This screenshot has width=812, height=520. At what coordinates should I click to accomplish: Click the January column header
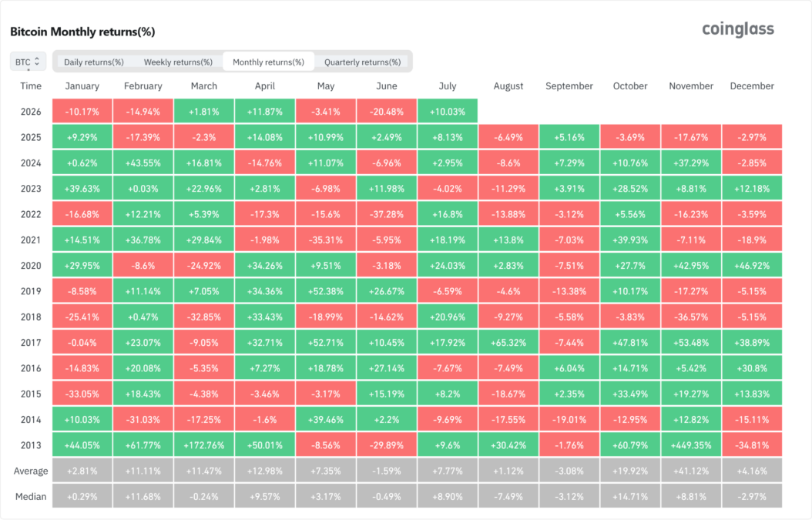pyautogui.click(x=82, y=86)
